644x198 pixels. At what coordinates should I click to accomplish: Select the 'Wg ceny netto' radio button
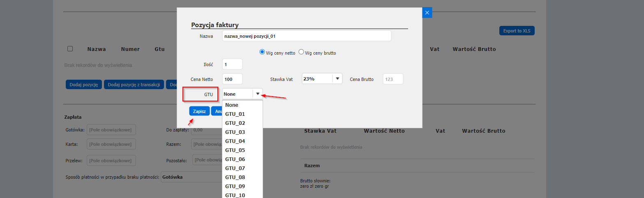click(x=262, y=52)
